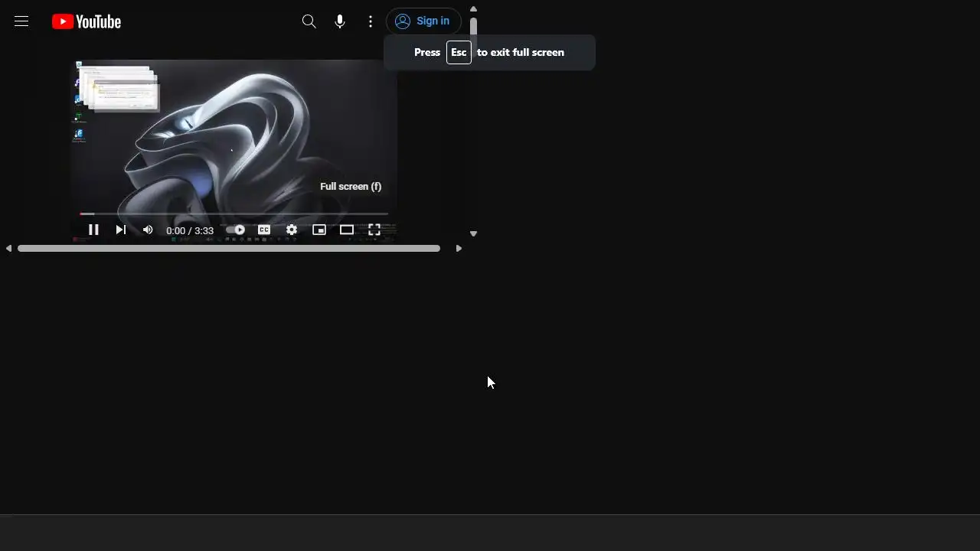Click the scroll left arrow
Image resolution: width=980 pixels, height=551 pixels.
pos(8,249)
